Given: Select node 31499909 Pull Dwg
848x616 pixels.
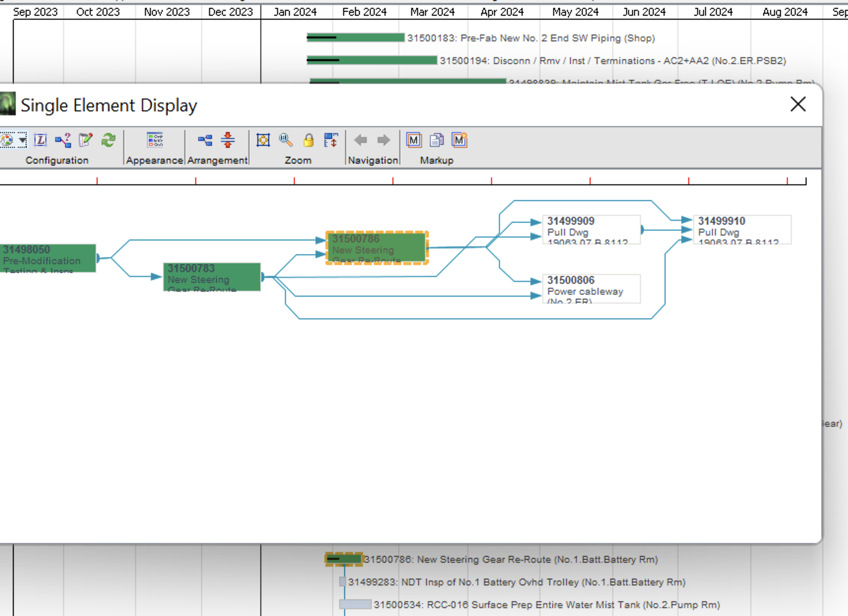Looking at the screenshot, I should tap(591, 230).
